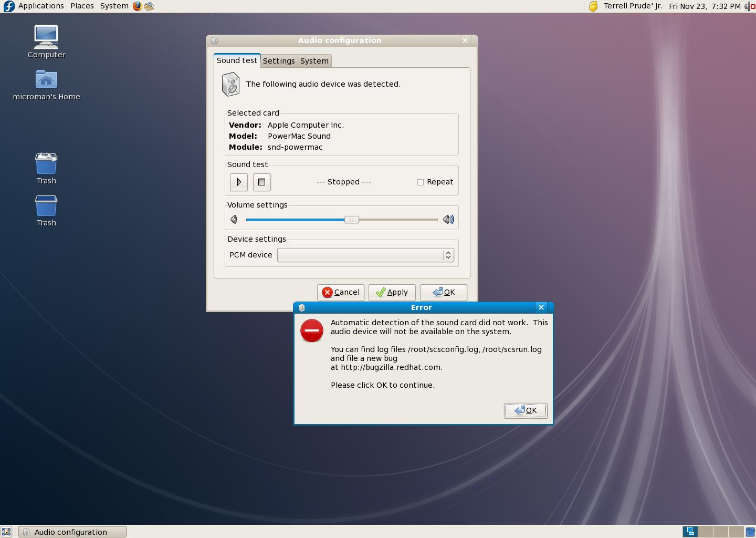Click the red error stop icon
This screenshot has width=756, height=538.
[x=311, y=330]
